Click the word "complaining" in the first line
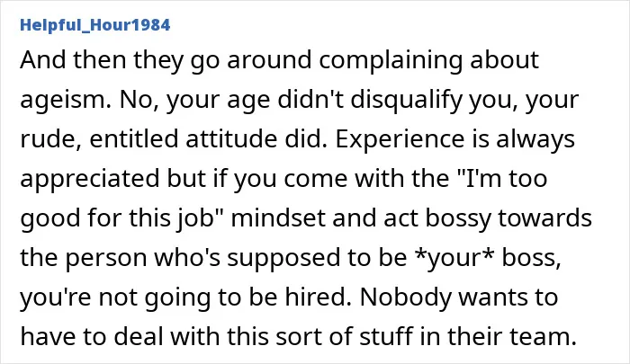 [x=391, y=60]
